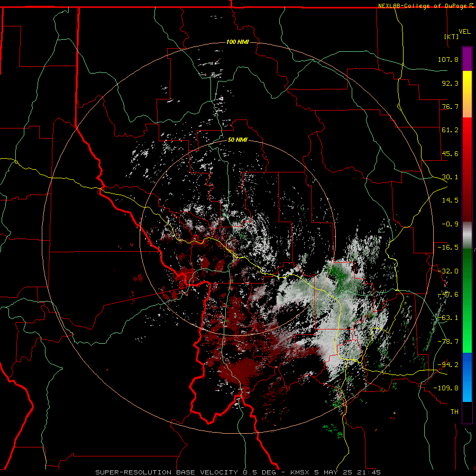Click the -32.0 velocity scale value
The height and width of the screenshot is (476, 476).
pos(448,271)
